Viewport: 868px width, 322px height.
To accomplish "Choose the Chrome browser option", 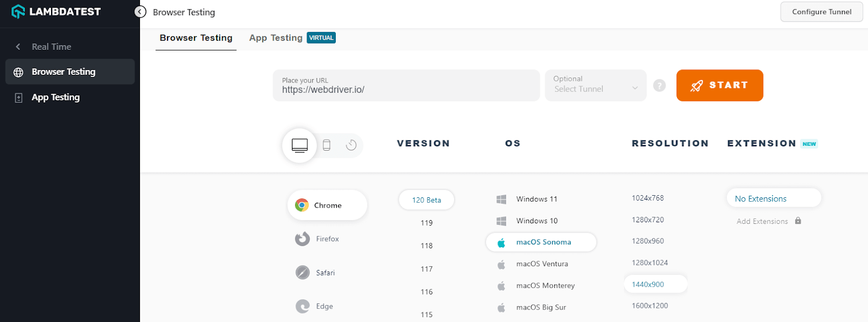I will [327, 205].
